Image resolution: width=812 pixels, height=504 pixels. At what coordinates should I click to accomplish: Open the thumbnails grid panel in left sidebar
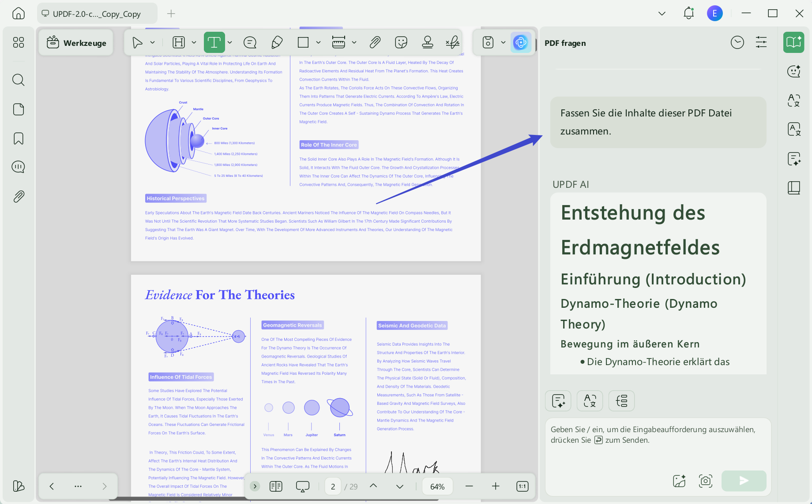tap(19, 42)
